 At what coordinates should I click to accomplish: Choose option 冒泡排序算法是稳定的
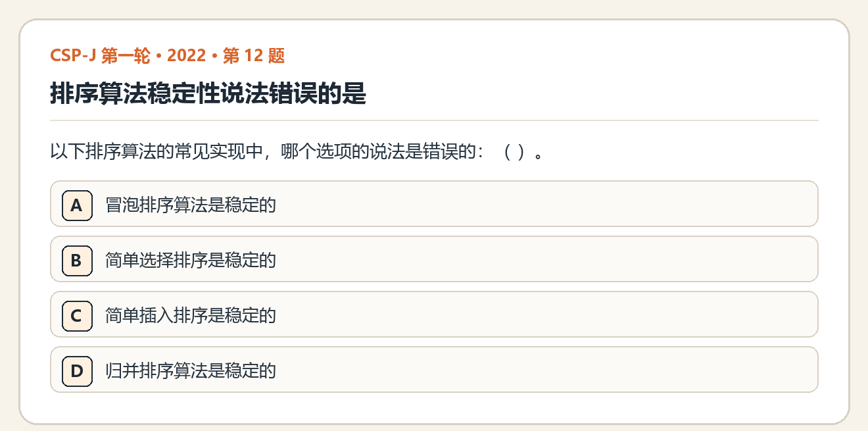191,205
